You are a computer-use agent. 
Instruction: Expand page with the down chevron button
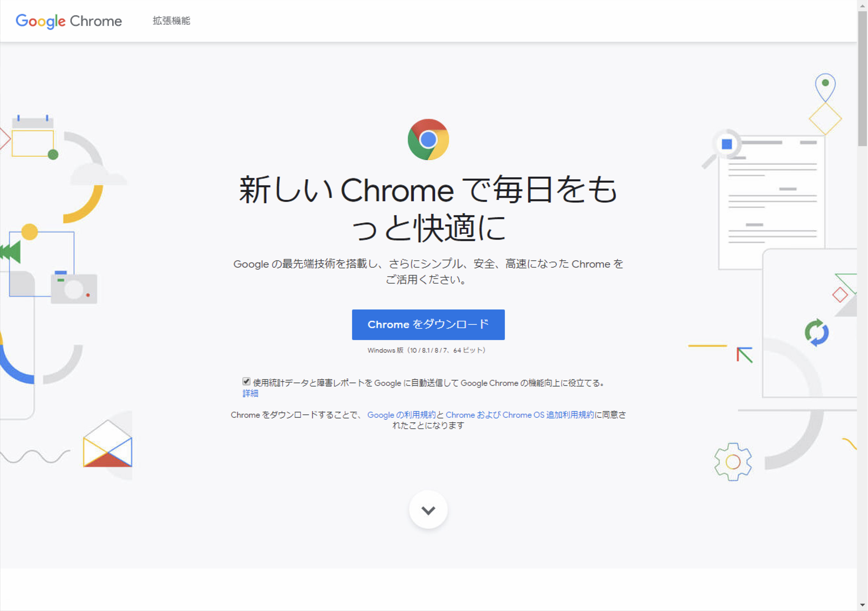click(x=428, y=510)
